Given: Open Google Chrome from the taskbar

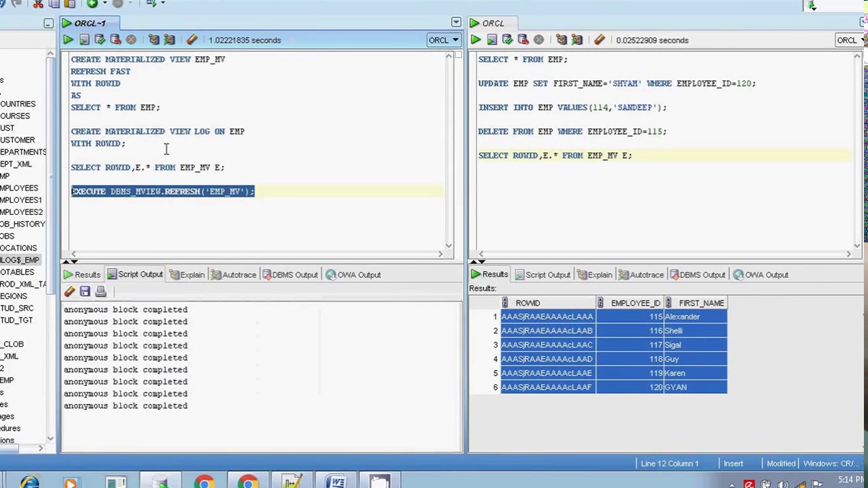Looking at the screenshot, I should click(x=204, y=483).
